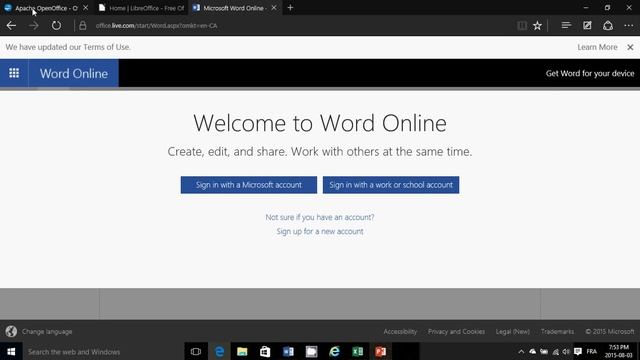Open a new browser tab
The image size is (640, 360).
290,8
